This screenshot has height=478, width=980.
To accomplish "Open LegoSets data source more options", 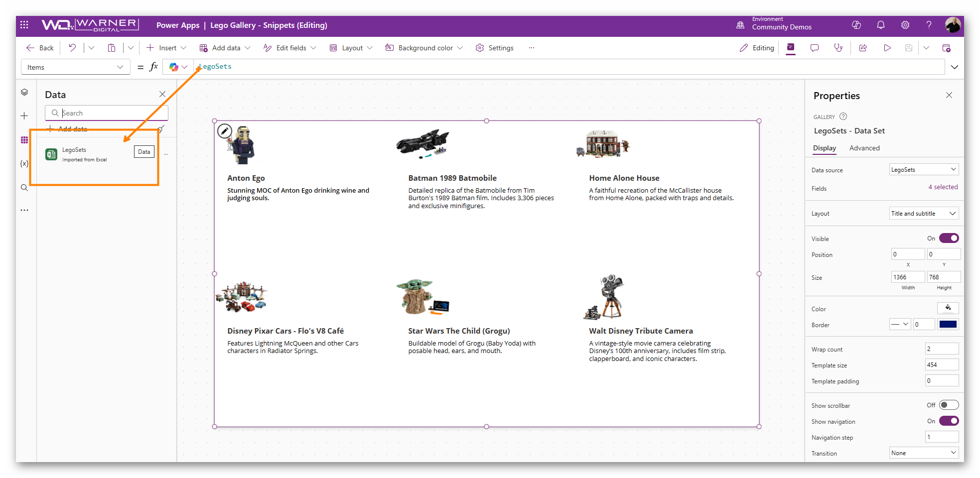I will click(x=166, y=154).
